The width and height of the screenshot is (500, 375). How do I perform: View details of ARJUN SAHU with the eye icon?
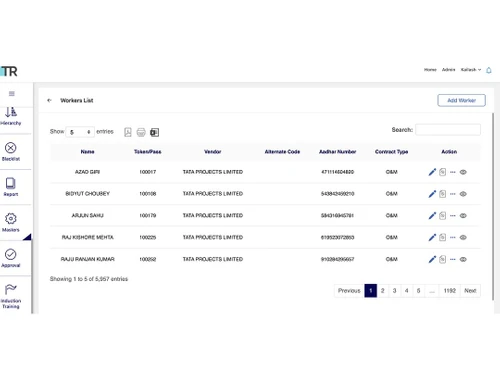pyautogui.click(x=463, y=216)
